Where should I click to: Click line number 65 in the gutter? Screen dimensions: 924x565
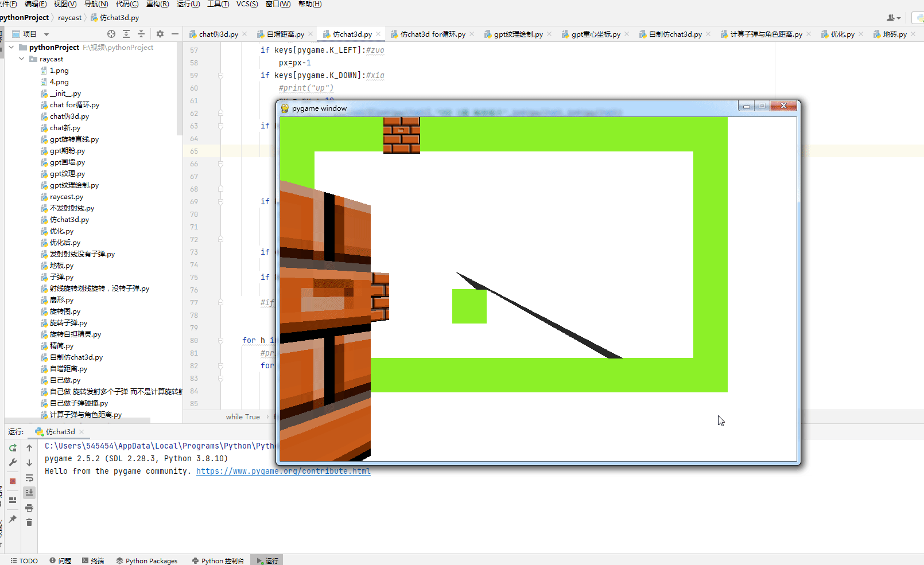coord(194,151)
